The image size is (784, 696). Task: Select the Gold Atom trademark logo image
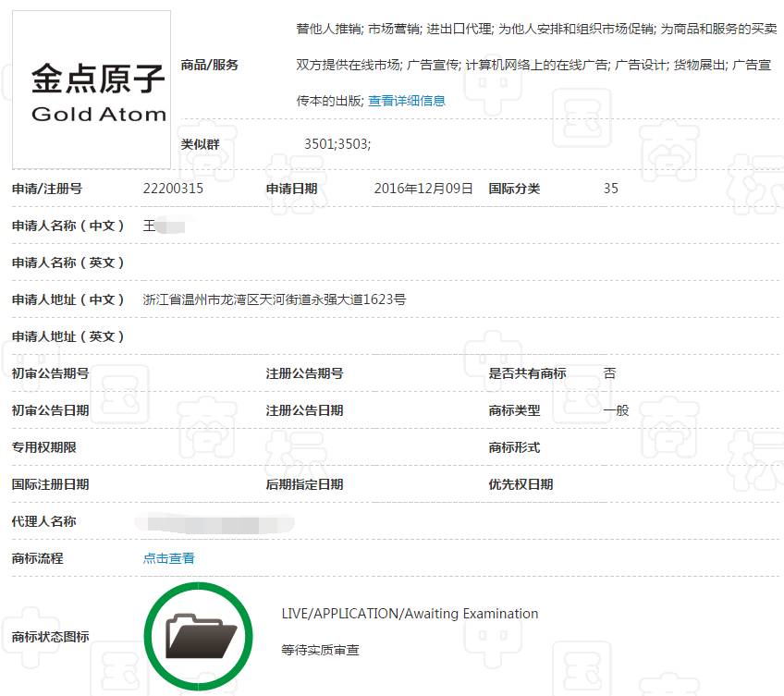coord(90,88)
